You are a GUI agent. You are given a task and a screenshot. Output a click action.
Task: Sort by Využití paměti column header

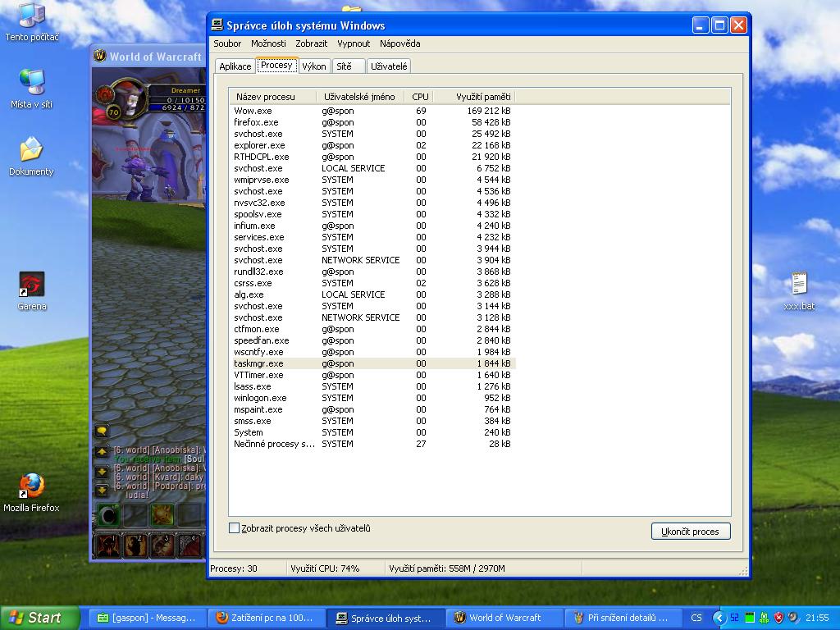(473, 97)
